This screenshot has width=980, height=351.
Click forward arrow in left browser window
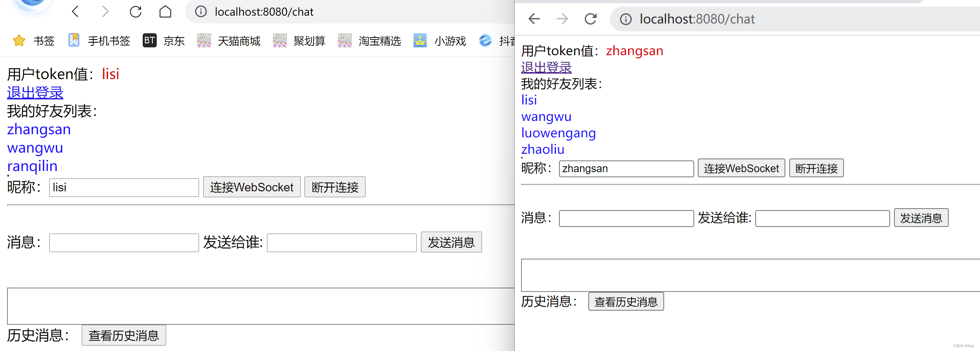click(105, 12)
